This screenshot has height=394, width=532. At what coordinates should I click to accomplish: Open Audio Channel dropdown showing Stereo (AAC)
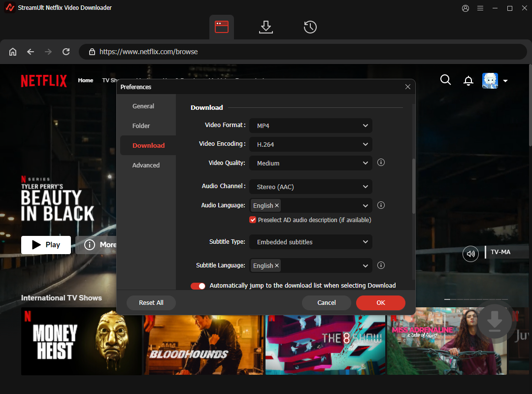click(x=311, y=187)
